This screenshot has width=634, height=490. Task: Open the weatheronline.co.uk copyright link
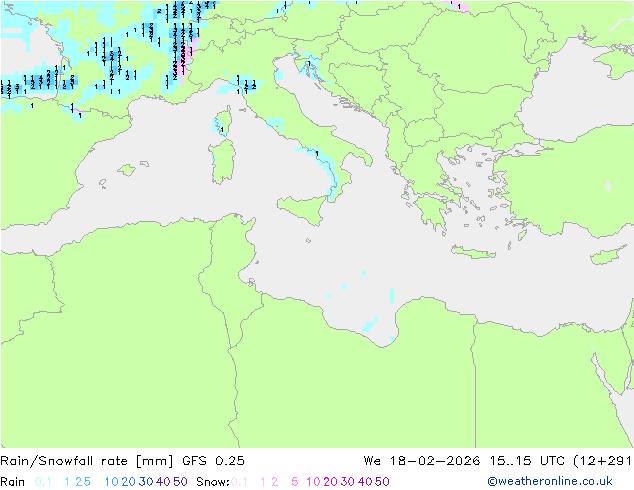550,481
